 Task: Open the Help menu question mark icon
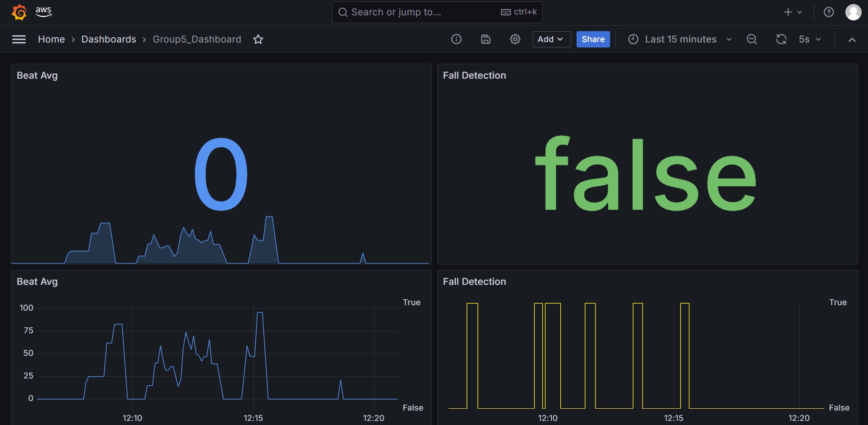pyautogui.click(x=829, y=12)
